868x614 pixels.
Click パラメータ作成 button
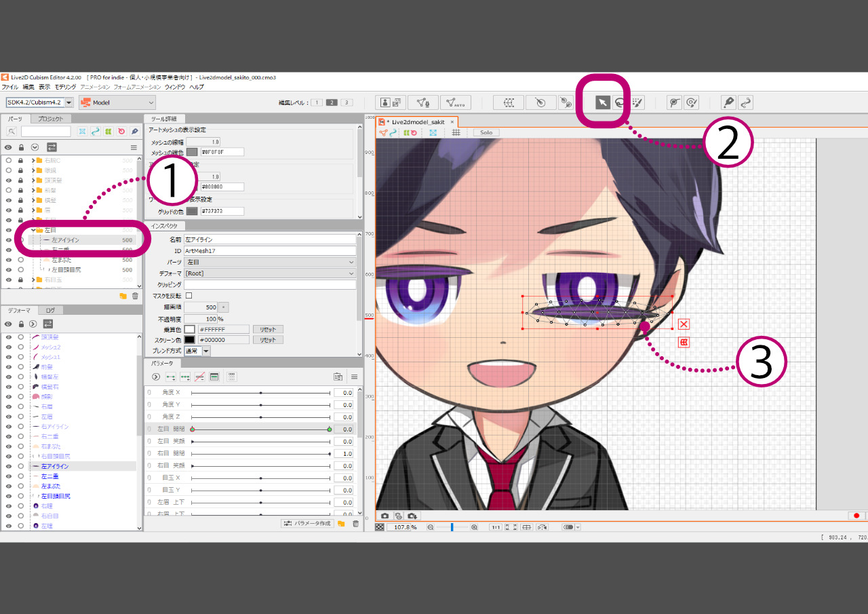(x=308, y=524)
